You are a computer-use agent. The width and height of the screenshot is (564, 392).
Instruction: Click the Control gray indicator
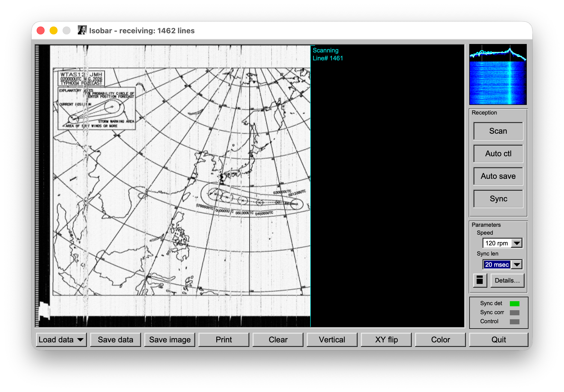point(514,321)
